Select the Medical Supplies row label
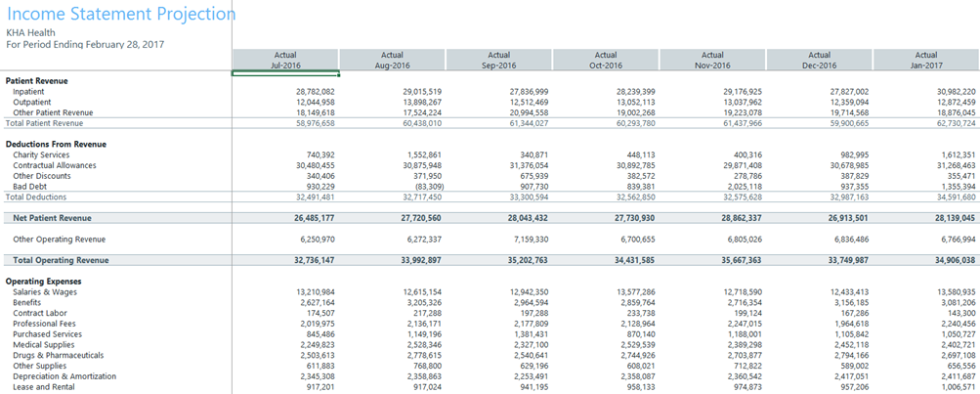 tap(44, 344)
